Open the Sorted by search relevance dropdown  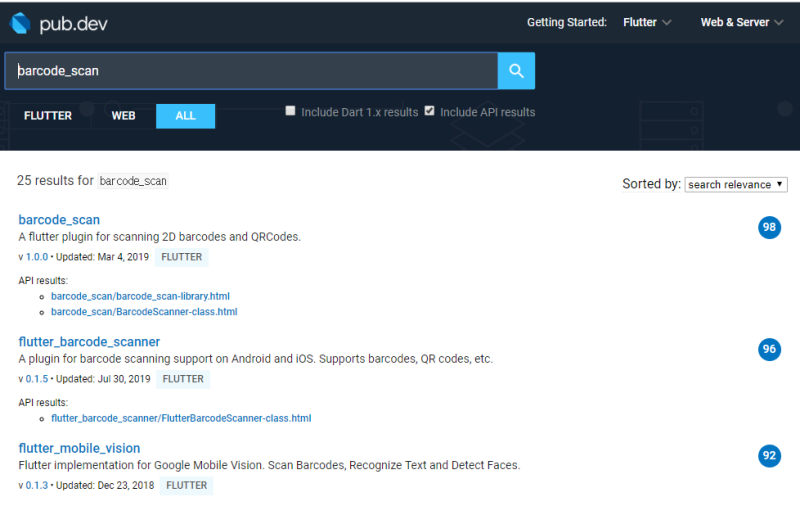tap(736, 184)
